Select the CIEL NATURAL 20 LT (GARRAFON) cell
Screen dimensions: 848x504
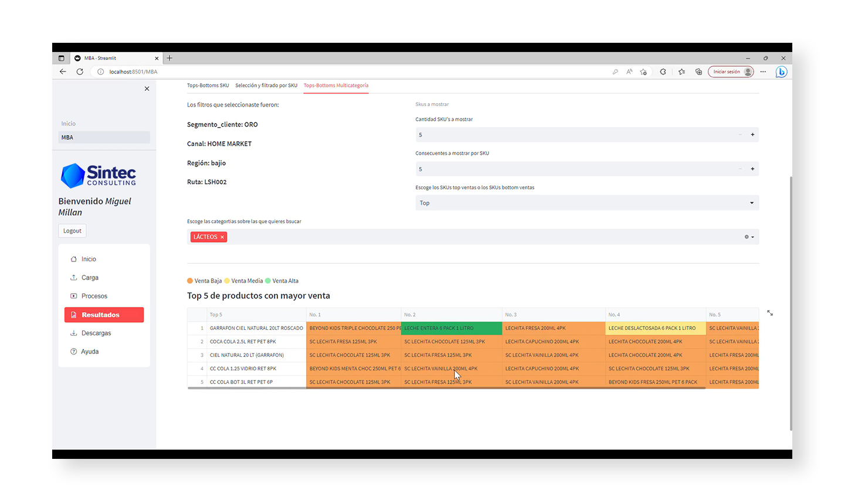pos(256,355)
